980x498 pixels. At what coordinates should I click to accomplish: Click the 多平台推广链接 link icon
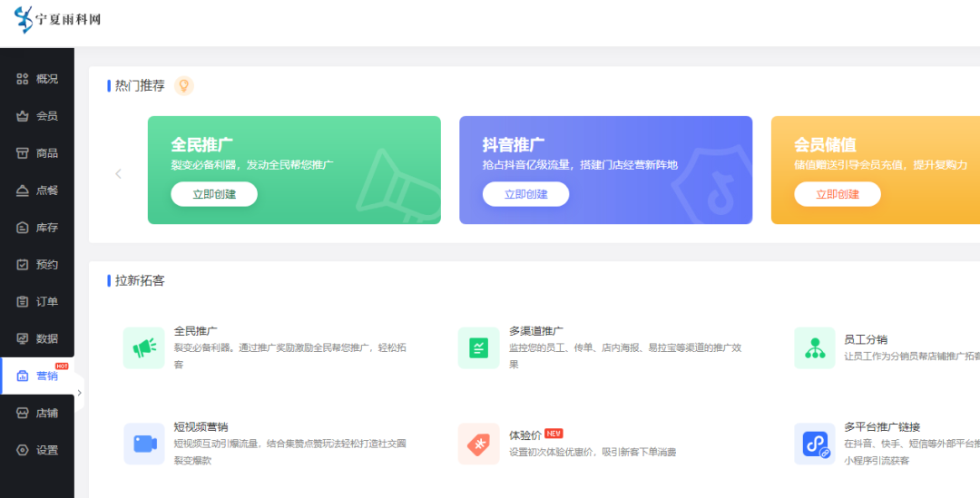pos(815,444)
